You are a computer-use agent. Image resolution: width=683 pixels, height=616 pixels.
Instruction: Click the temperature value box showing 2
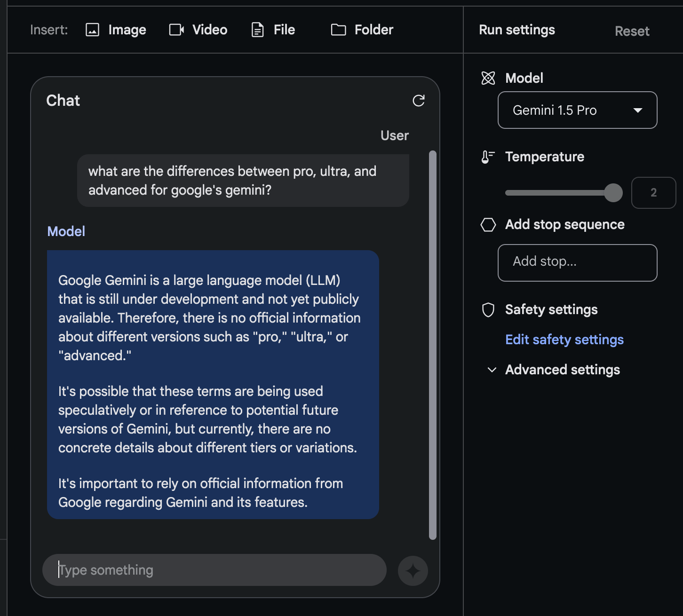tap(653, 193)
